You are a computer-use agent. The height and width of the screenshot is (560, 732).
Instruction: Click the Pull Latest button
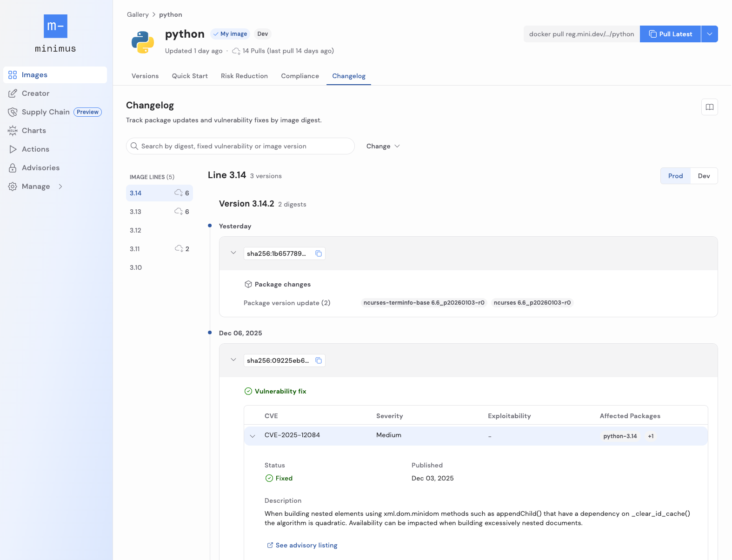click(670, 34)
